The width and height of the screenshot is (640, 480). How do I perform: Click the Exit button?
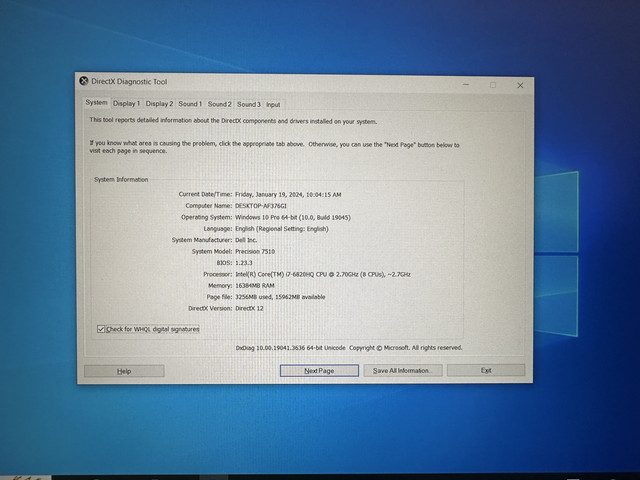click(x=486, y=370)
